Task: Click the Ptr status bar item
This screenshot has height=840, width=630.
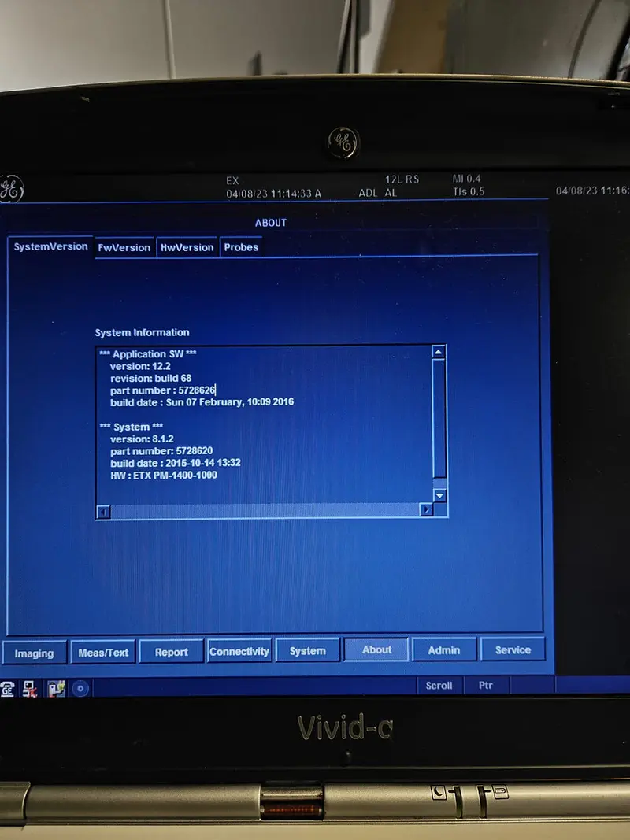Action: (x=486, y=685)
